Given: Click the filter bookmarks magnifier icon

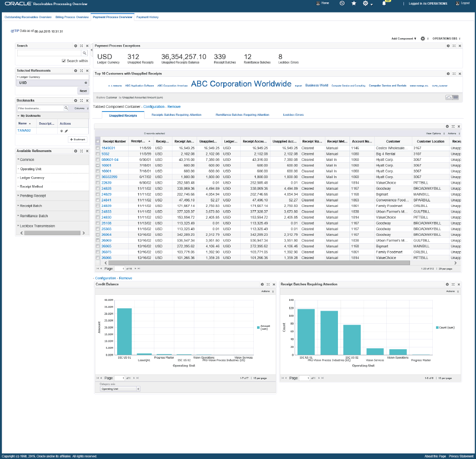Looking at the screenshot, I should point(66,108).
